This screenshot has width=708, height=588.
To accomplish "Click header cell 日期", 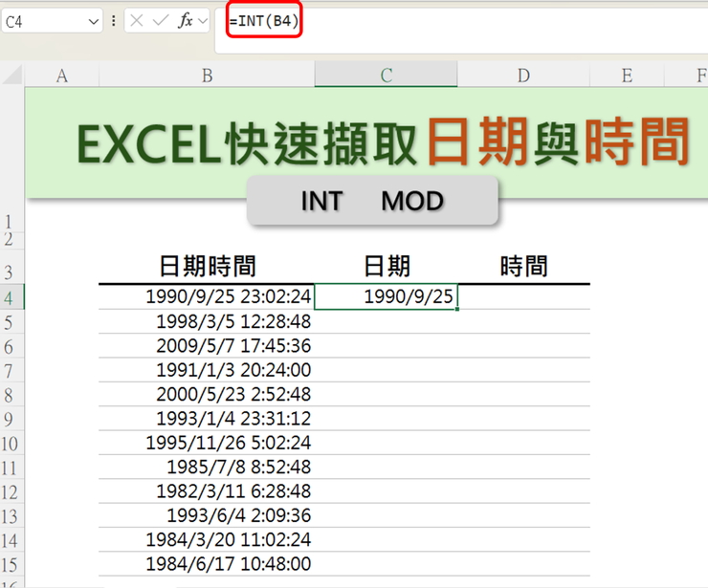I will tap(387, 266).
